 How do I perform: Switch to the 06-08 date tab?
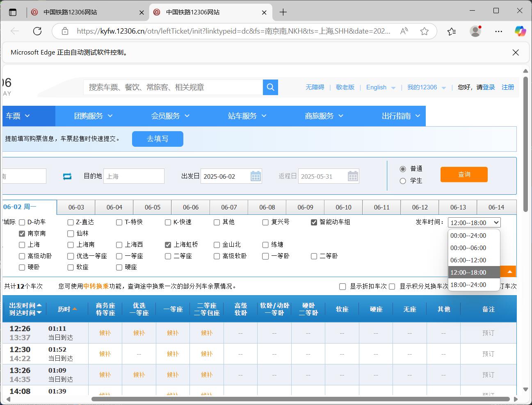coord(267,207)
